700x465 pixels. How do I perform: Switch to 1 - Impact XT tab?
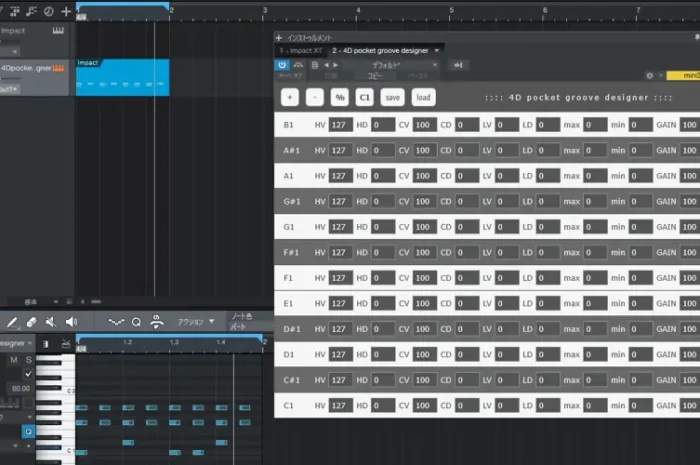301,50
